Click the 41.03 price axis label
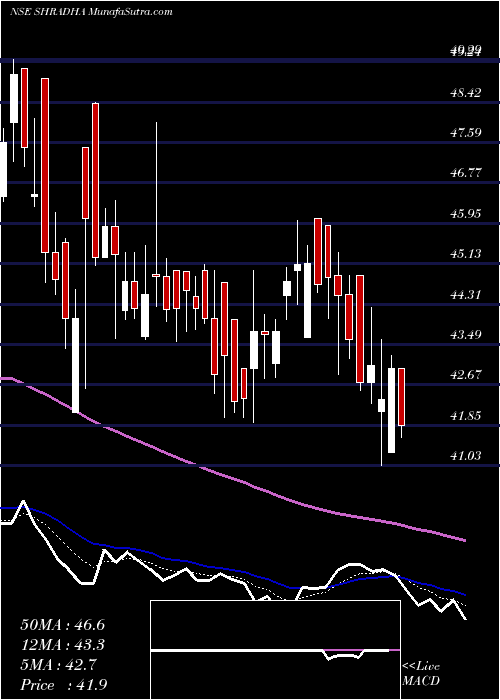Image resolution: width=500 pixels, height=700 pixels. click(466, 456)
